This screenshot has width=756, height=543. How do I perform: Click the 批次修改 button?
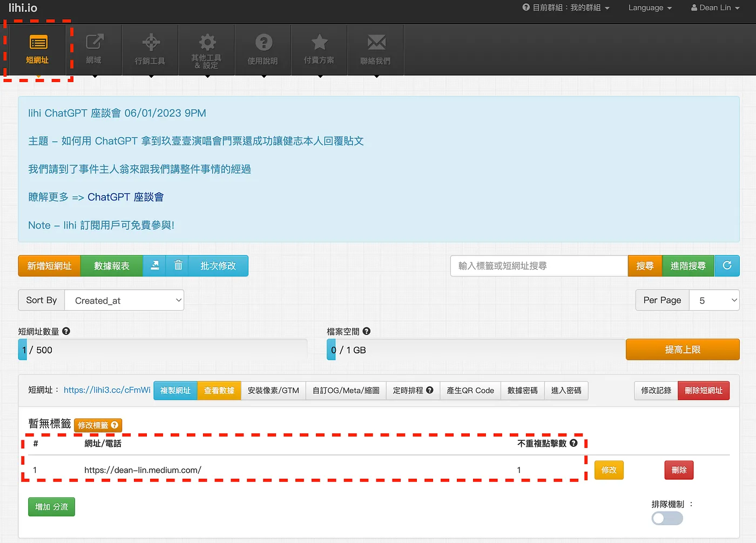pos(218,266)
